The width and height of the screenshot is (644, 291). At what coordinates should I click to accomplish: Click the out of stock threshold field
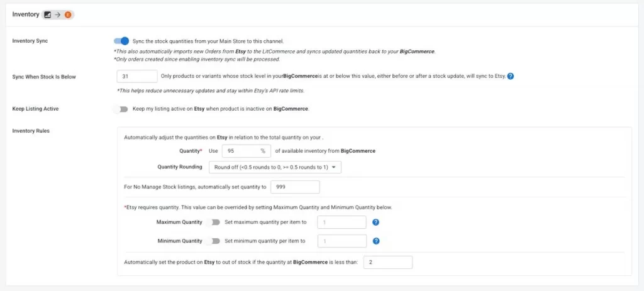coord(388,262)
